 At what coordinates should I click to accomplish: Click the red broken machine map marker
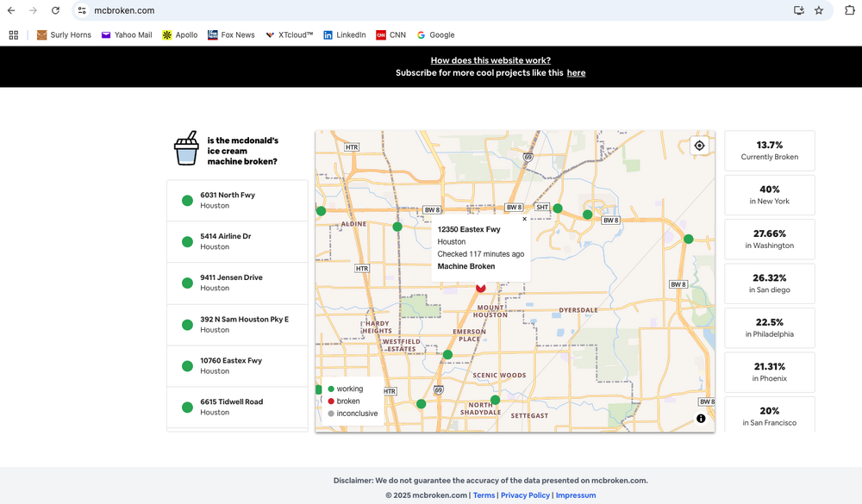pos(481,287)
